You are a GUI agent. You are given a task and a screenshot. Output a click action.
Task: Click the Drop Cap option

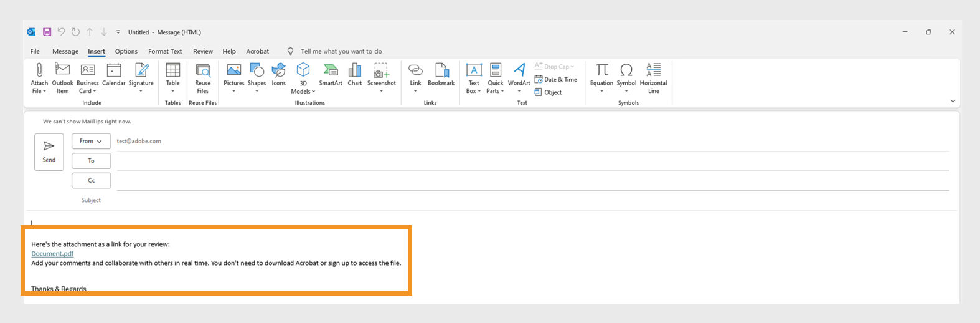click(554, 67)
